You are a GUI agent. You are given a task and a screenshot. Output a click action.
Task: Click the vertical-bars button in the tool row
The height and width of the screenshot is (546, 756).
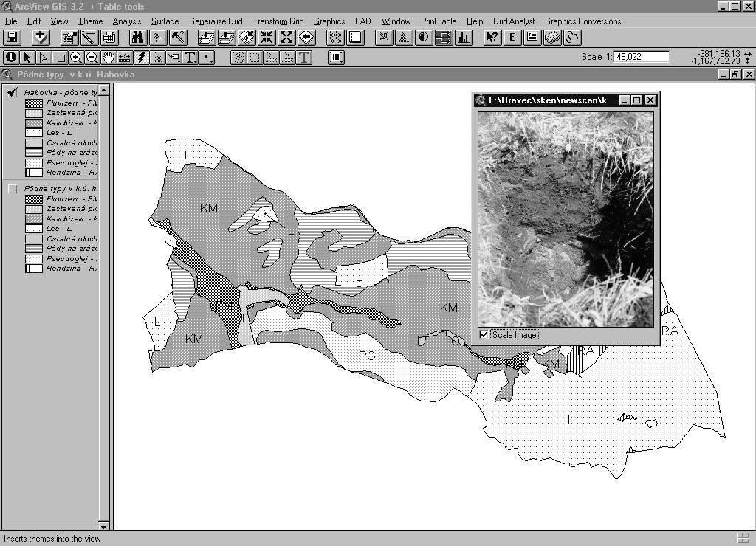[x=336, y=58]
